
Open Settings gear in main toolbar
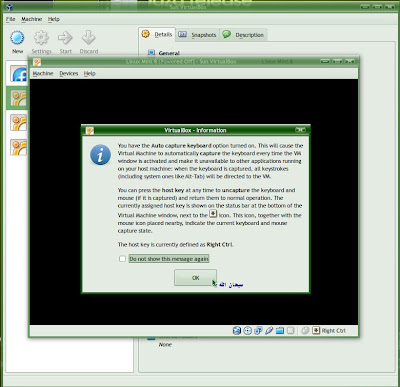point(41,38)
